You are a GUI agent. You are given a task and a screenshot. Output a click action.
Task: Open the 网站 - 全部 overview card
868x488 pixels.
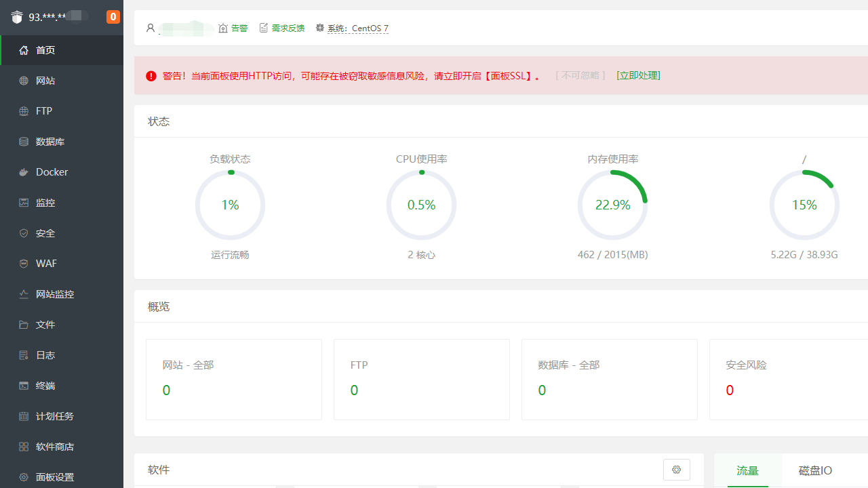(x=234, y=380)
